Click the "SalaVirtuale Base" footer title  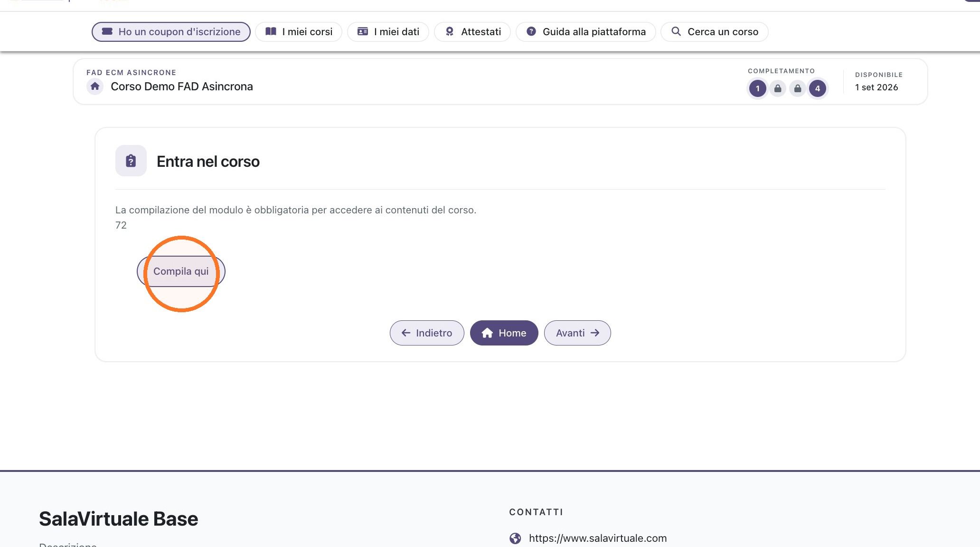point(119,519)
